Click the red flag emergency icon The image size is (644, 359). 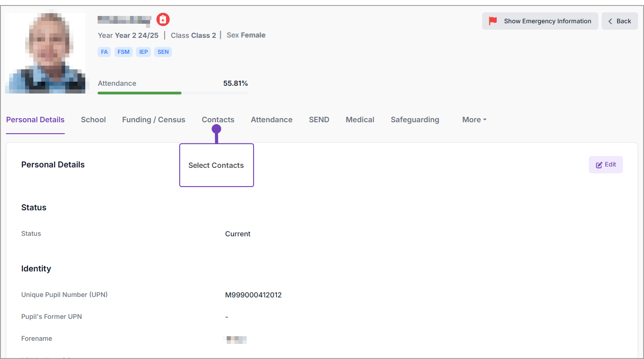point(493,21)
